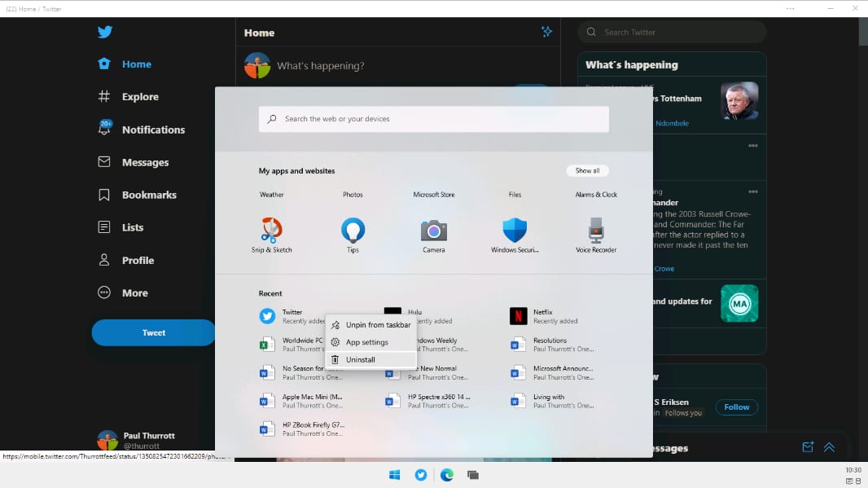Compose new message in Messages drawer

808,447
